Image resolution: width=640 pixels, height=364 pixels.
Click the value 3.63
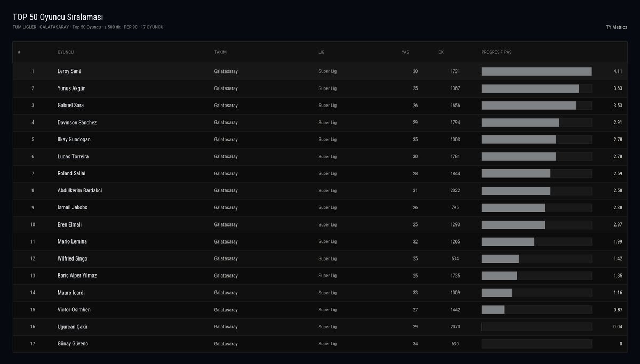click(618, 88)
